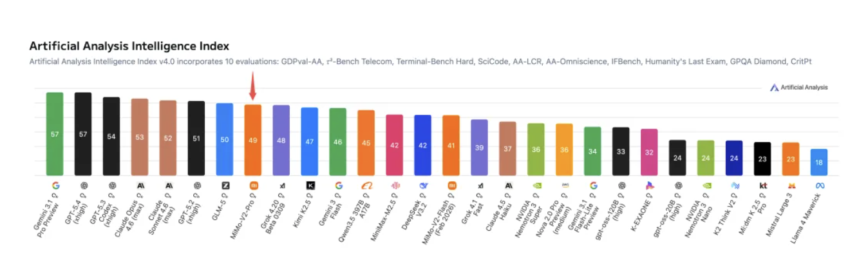Screen dimensions: 868x276
Task: Click the blue Llama 4 Maverick bar showing 18
Action: (x=819, y=163)
